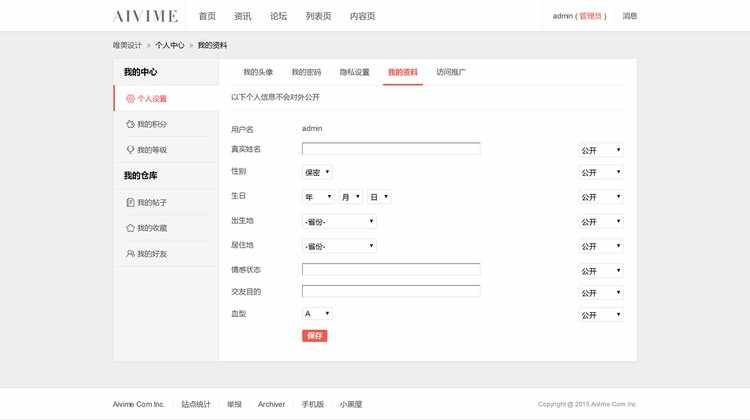Click 手机版 in the footer
Viewport: 750px width, 420px height.
[x=313, y=404]
